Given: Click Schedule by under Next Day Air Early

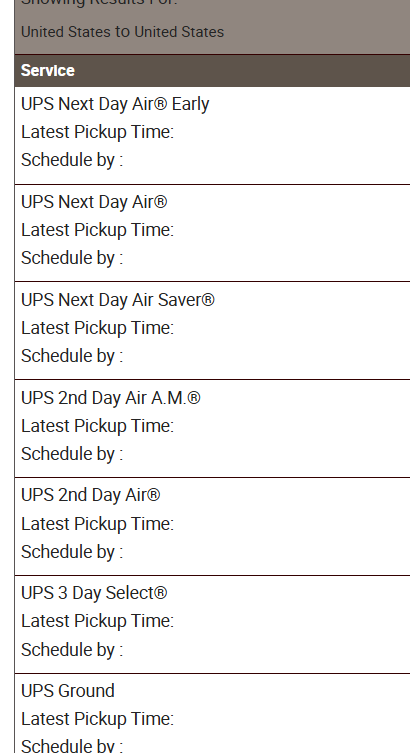Looking at the screenshot, I should coord(72,160).
